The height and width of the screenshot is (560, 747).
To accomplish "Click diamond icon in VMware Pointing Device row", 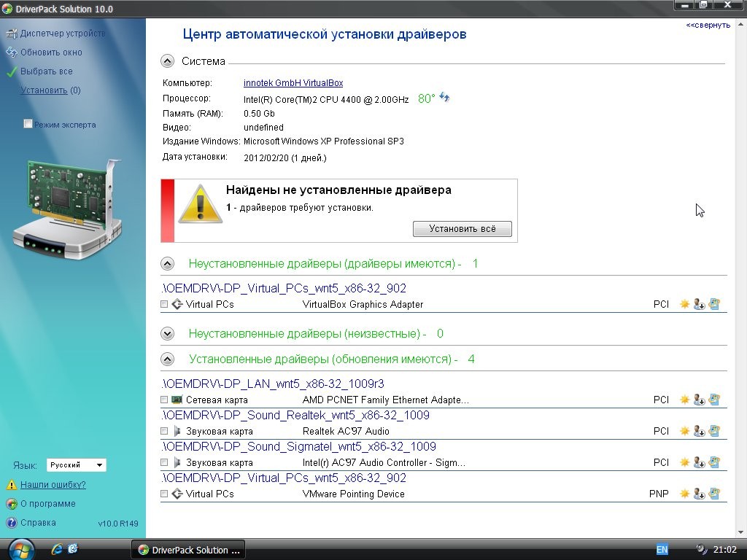I will coord(177,494).
